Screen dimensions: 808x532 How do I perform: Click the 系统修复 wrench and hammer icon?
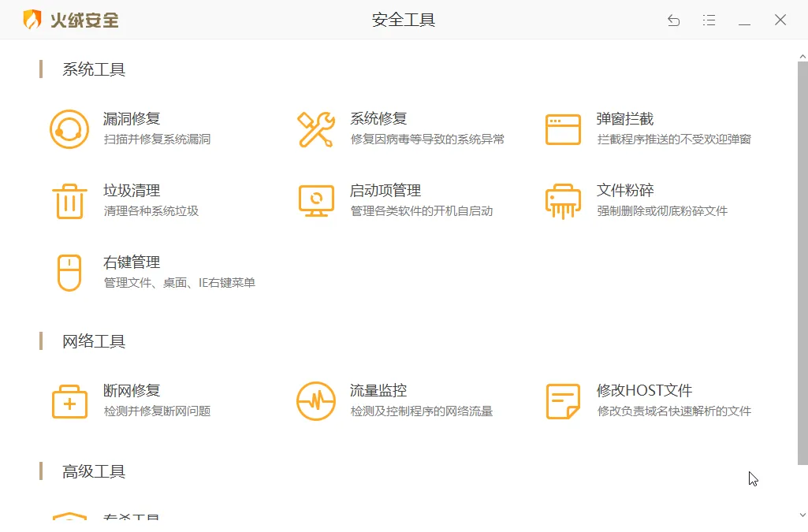[316, 129]
